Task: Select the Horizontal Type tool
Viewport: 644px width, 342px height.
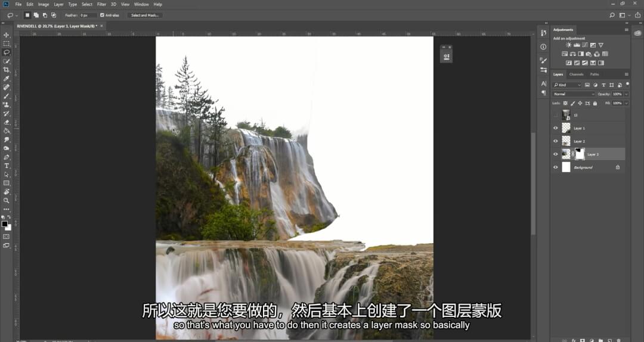Action: tap(6, 166)
